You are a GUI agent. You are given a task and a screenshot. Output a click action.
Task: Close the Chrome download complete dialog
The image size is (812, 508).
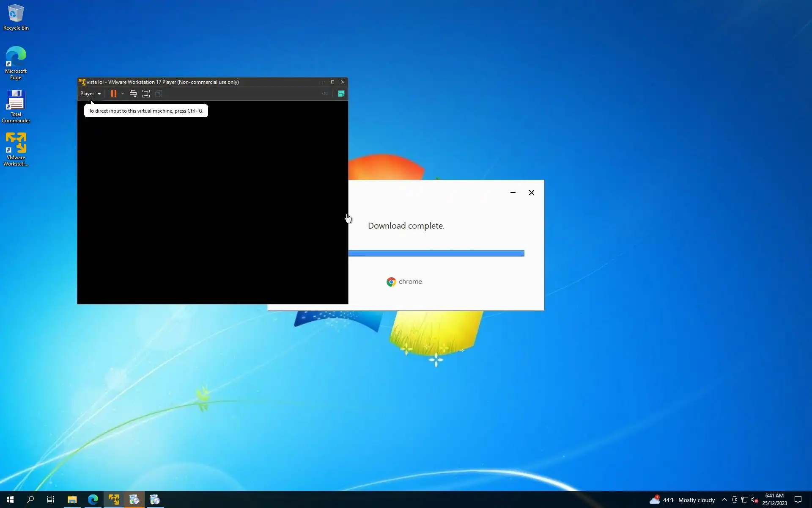pos(532,193)
